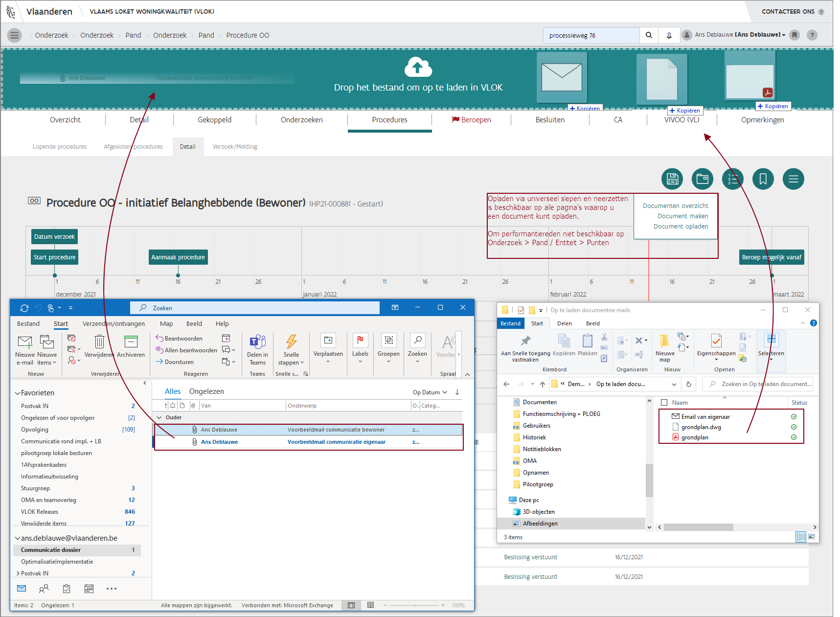Switch to the Besluiten tab
This screenshot has height=617, width=840.
[550, 120]
